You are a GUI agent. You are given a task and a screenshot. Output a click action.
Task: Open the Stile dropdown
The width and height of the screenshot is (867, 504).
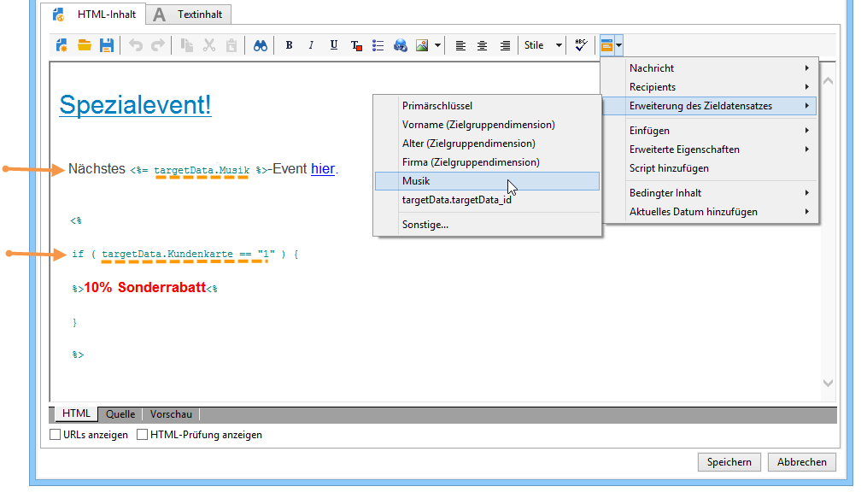tap(543, 45)
